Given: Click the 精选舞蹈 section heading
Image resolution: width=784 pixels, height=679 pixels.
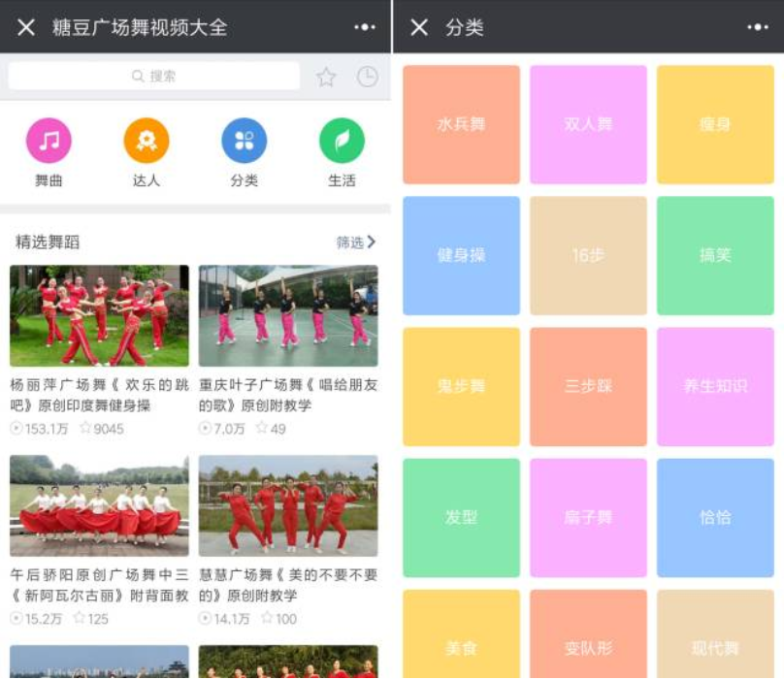Looking at the screenshot, I should tap(48, 242).
